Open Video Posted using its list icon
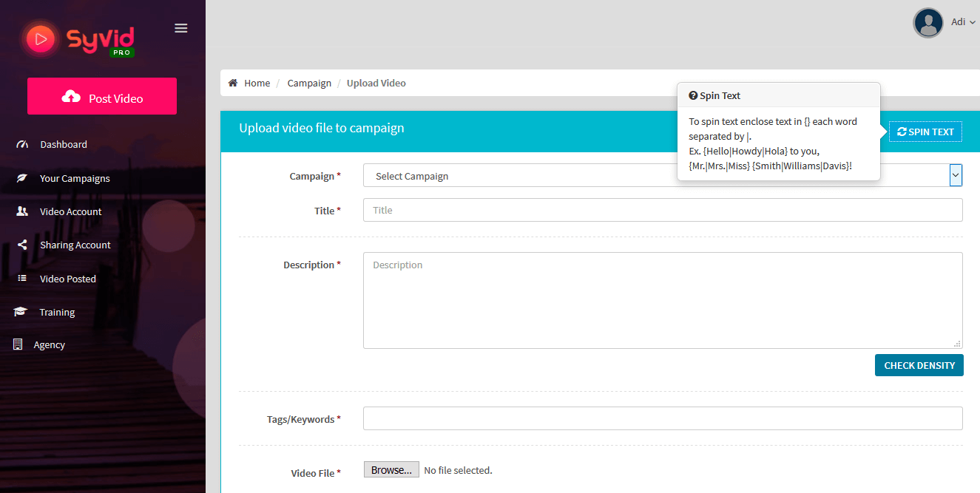 point(21,278)
